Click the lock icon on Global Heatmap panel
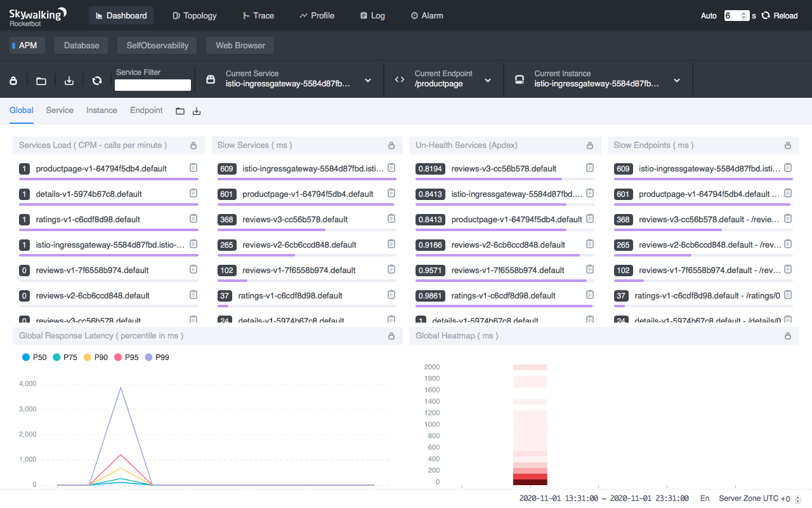812x508 pixels. [788, 336]
